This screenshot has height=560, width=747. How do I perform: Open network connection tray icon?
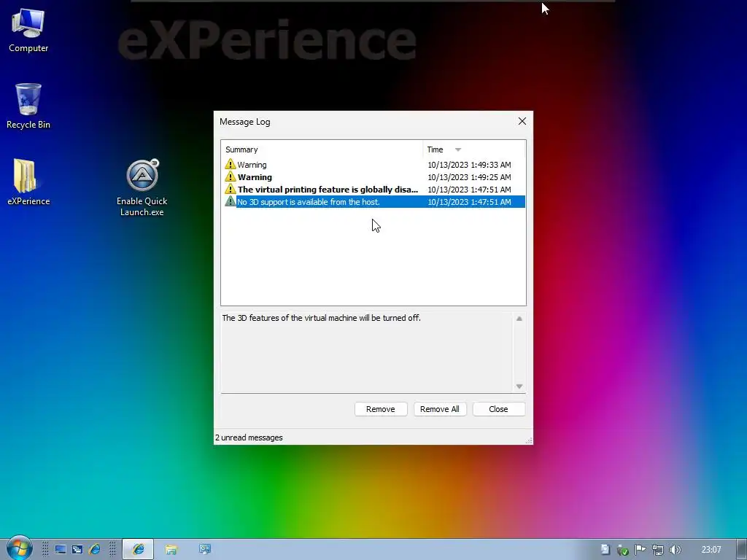tap(657, 550)
